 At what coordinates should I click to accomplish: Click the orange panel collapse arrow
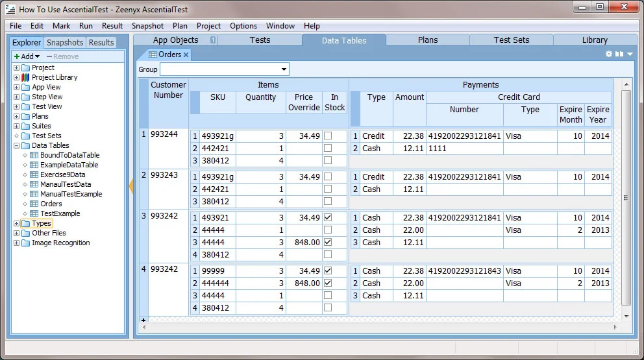tap(131, 186)
